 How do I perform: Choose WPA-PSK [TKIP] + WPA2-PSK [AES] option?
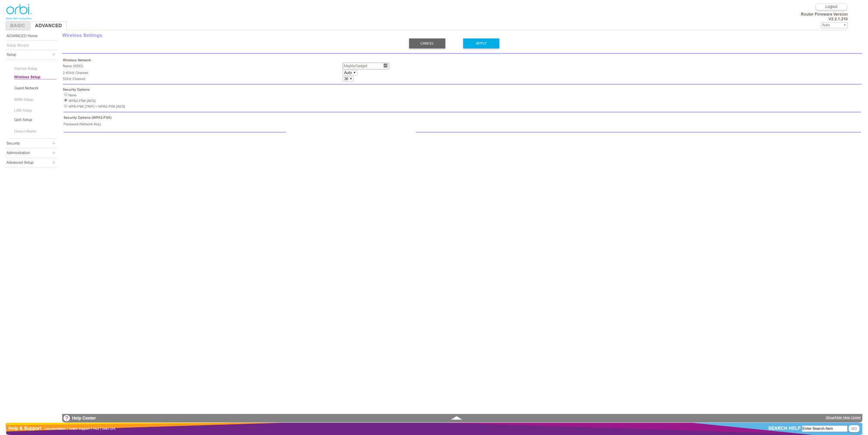point(66,106)
